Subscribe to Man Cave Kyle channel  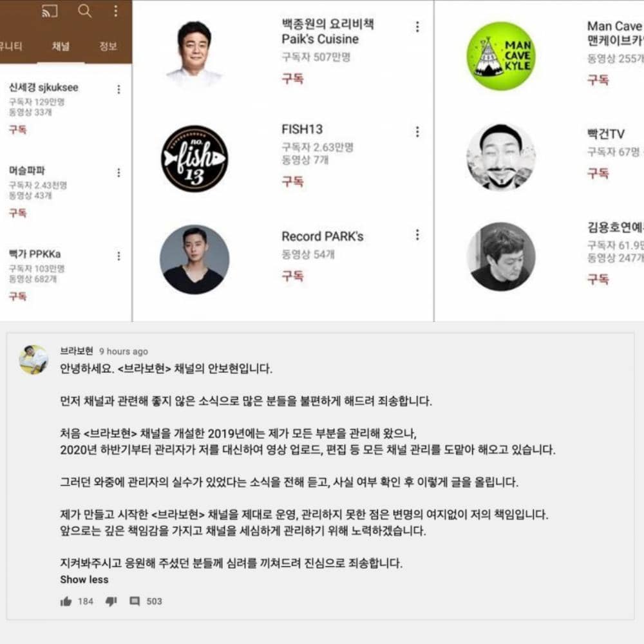(x=598, y=80)
